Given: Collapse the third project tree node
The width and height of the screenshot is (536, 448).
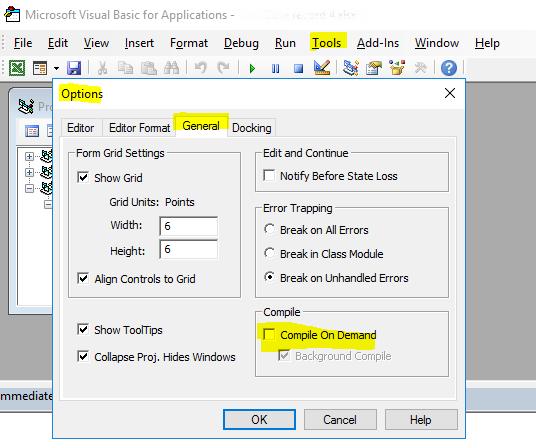Looking at the screenshot, I should [x=29, y=188].
